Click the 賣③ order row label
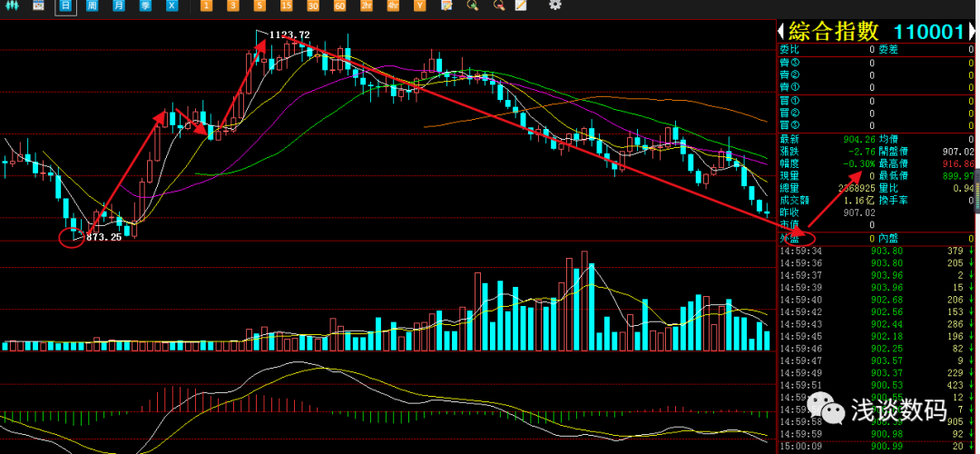 (789, 63)
